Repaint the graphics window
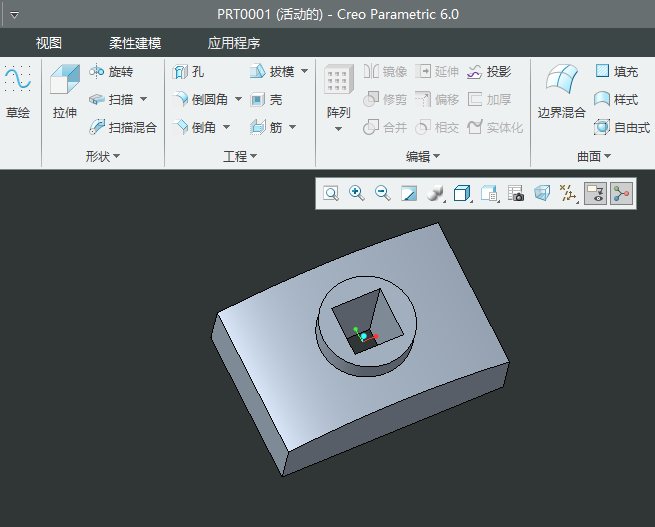This screenshot has width=655, height=527. coord(409,194)
